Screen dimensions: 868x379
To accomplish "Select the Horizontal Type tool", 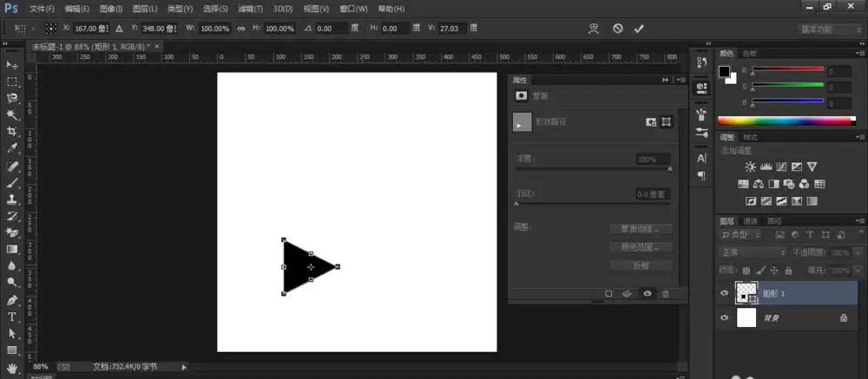I will pyautogui.click(x=12, y=317).
